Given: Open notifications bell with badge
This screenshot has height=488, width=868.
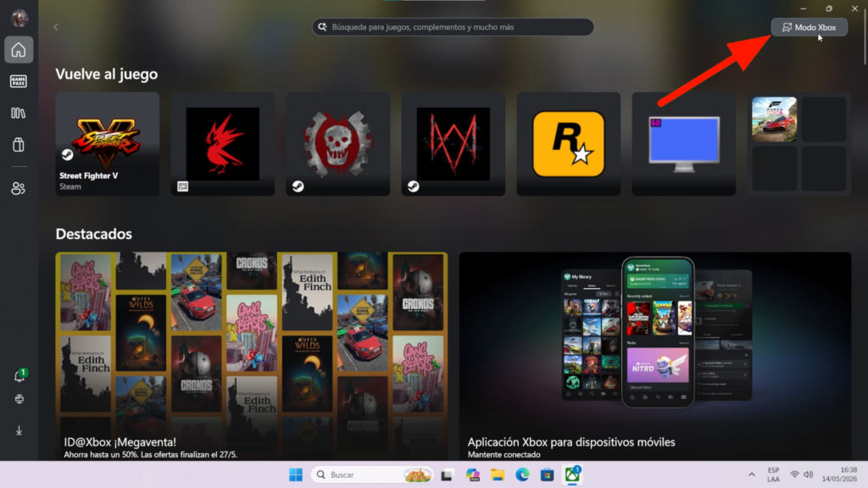Looking at the screenshot, I should point(19,376).
